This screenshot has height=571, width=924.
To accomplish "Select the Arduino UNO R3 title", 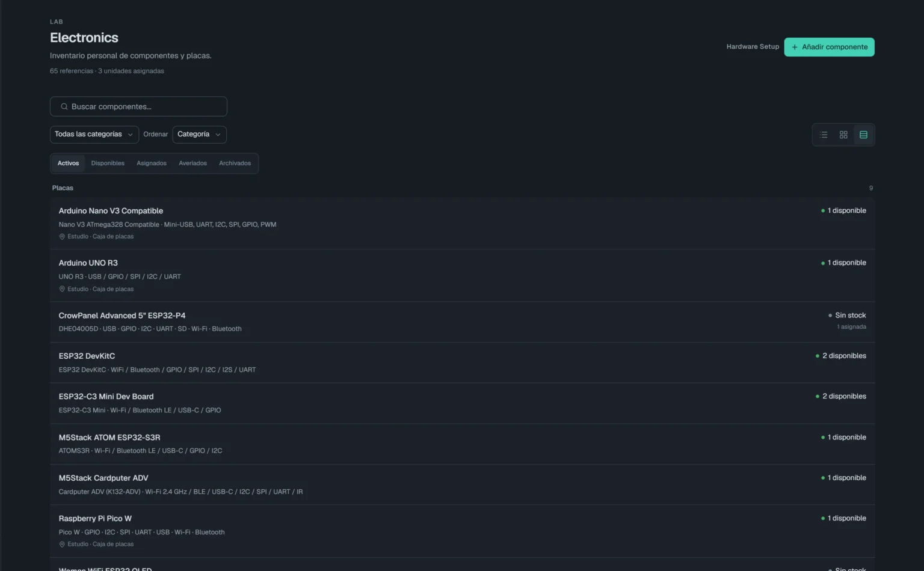I will [x=88, y=263].
